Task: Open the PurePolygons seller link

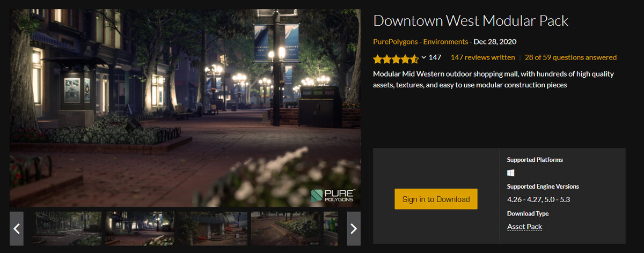Action: click(x=395, y=41)
